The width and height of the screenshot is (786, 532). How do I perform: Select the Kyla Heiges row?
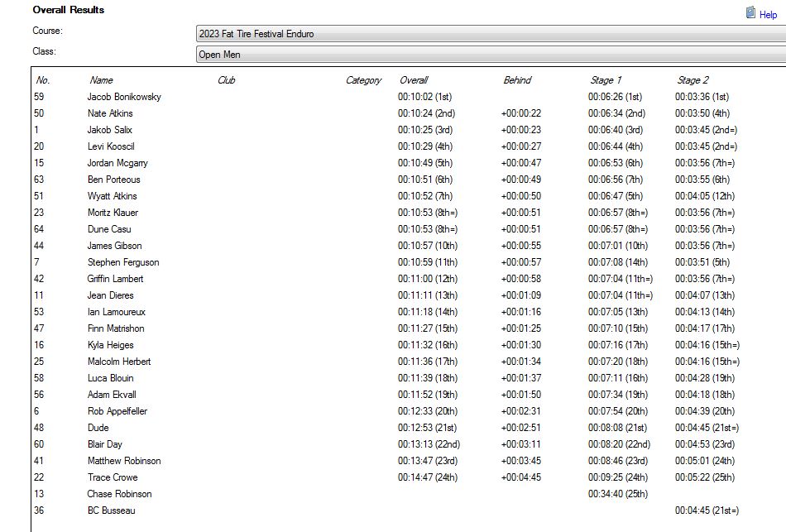110,345
